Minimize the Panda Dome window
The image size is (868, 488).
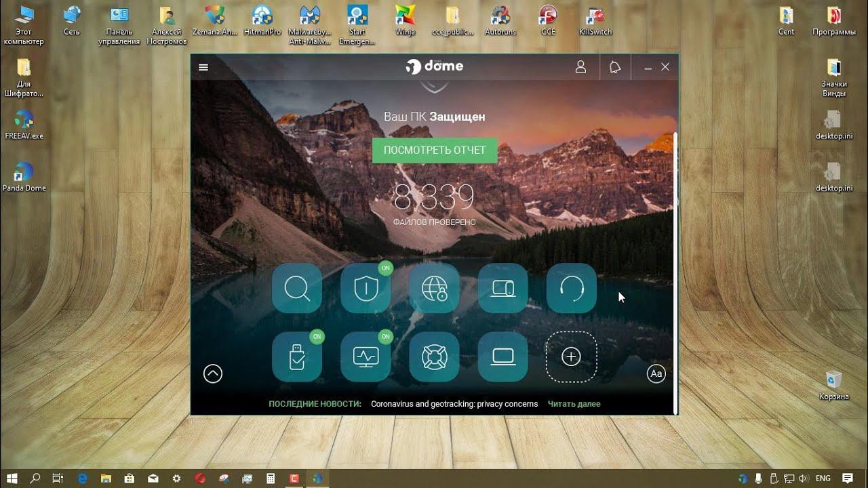point(648,67)
